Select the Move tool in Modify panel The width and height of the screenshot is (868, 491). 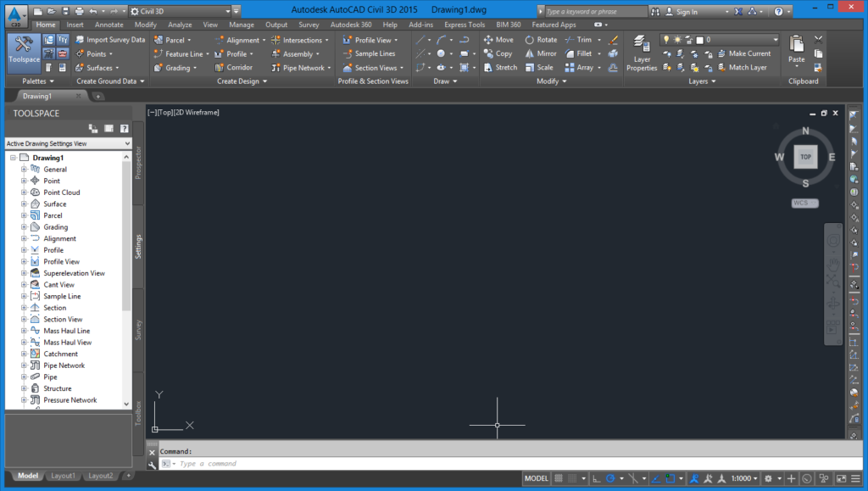pyautogui.click(x=499, y=40)
